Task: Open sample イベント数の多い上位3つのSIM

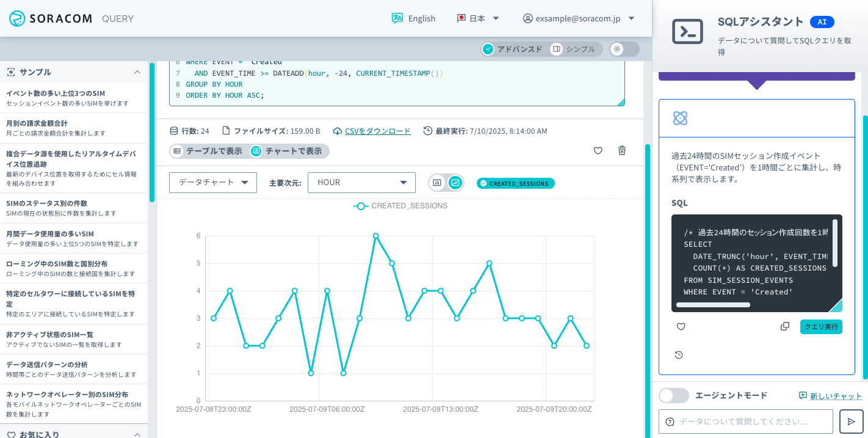Action: pyautogui.click(x=74, y=98)
